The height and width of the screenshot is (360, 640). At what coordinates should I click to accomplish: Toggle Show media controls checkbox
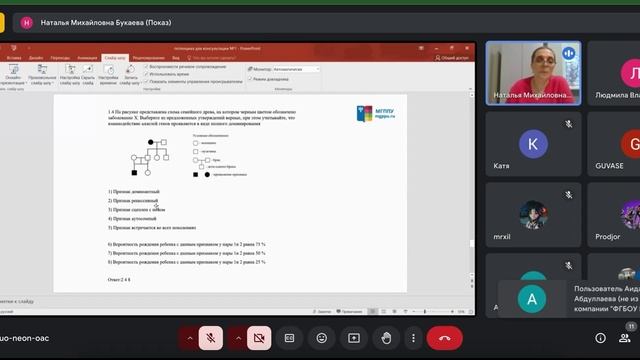146,81
